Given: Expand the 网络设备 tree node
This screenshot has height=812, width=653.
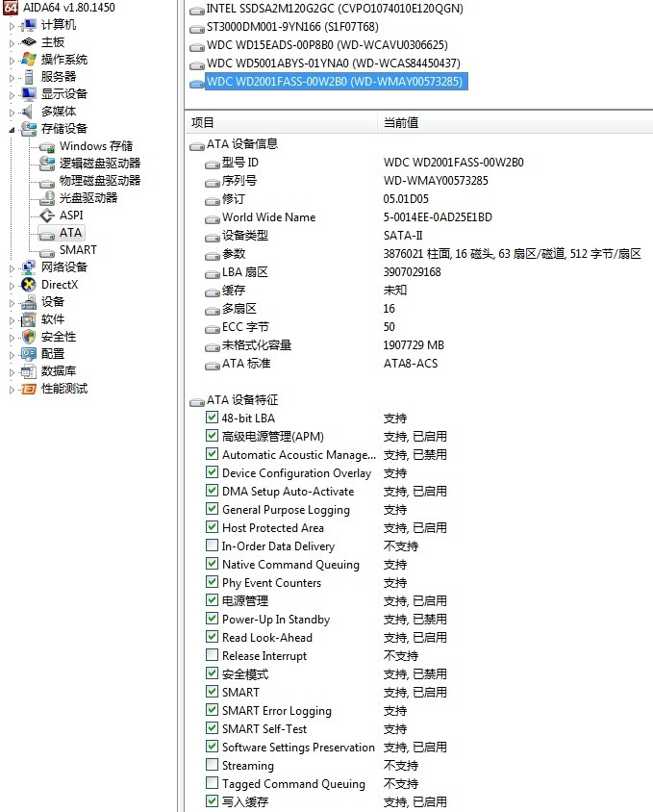Looking at the screenshot, I should (x=13, y=267).
